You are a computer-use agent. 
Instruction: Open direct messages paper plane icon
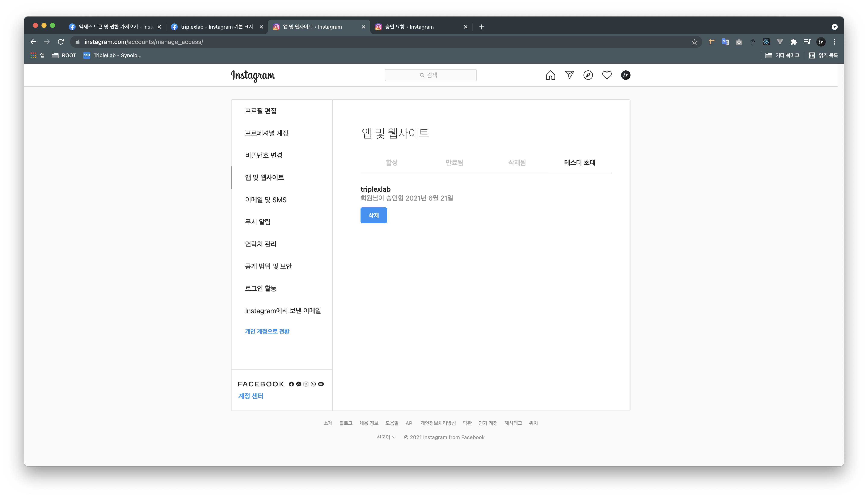pyautogui.click(x=569, y=75)
